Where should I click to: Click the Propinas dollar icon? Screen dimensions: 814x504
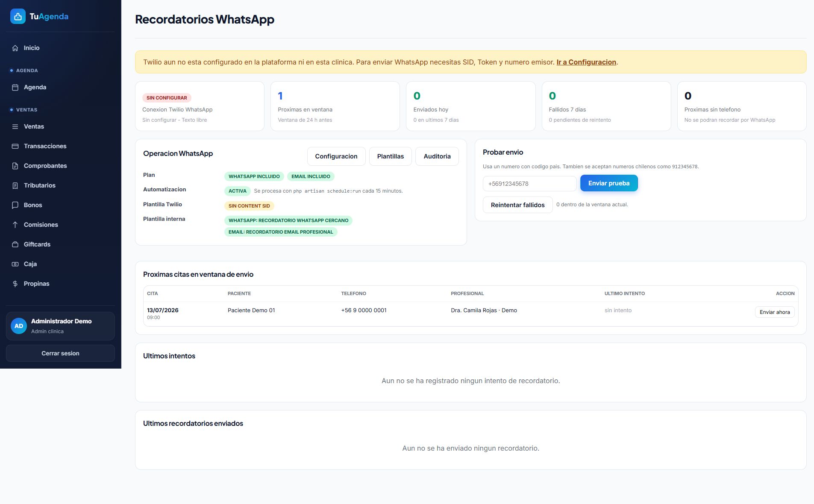click(15, 284)
